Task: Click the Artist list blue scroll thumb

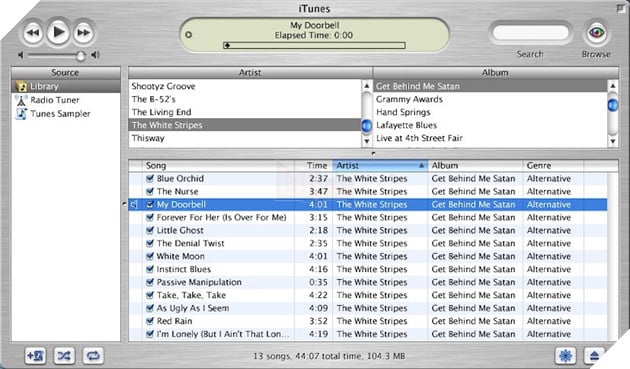Action: (366, 126)
